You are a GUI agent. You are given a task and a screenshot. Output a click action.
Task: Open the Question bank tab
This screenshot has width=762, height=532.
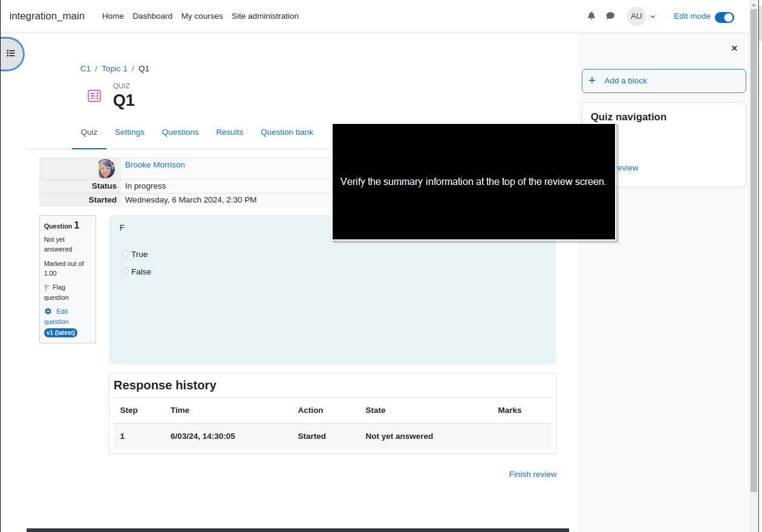pos(287,132)
